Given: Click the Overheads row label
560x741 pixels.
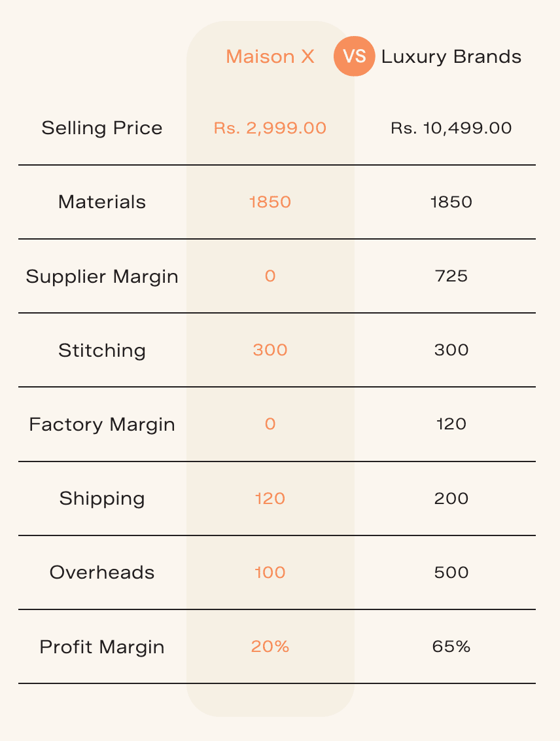Looking at the screenshot, I should (x=102, y=573).
